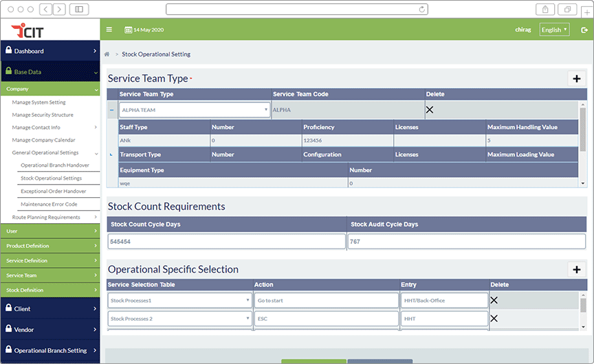594x364 pixels.
Task: Delete the Stock Processes 2 selection row
Action: pos(494,319)
